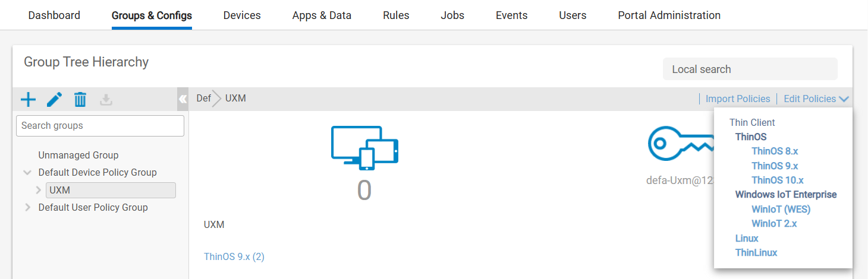
Task: Go to Portal Administration tab
Action: pyautogui.click(x=669, y=15)
